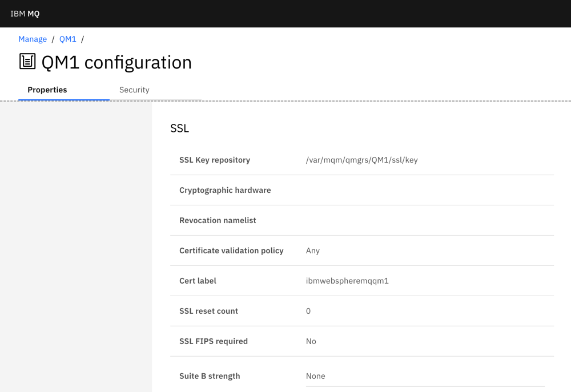The width and height of the screenshot is (571, 392).
Task: Click the Revocation namelist label
Action: tap(218, 221)
